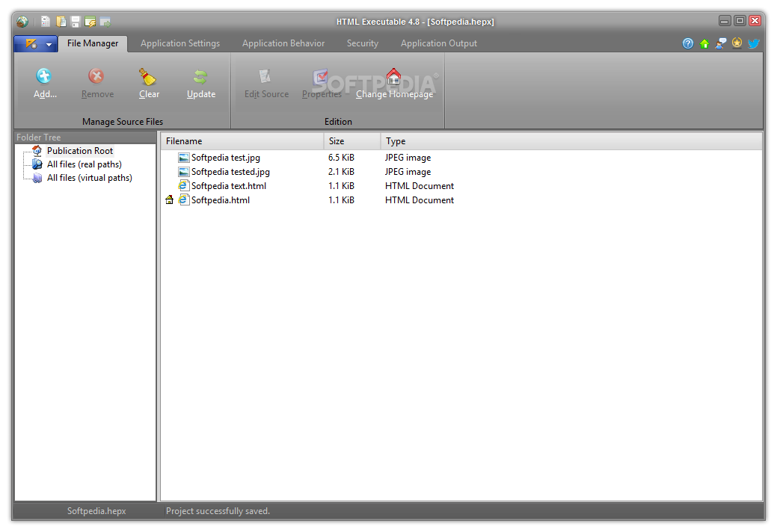Viewport: 777px width, 532px height.
Task: Click the Update files button
Action: tap(200, 83)
